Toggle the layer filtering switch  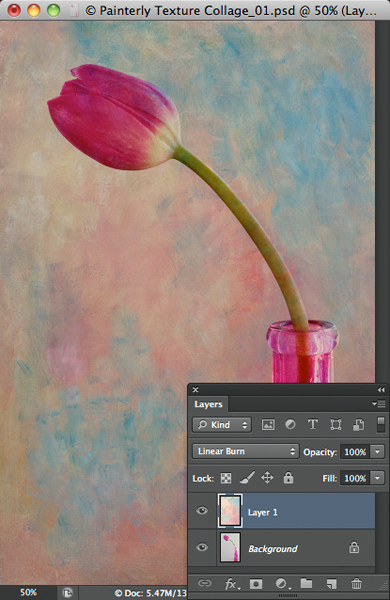381,425
